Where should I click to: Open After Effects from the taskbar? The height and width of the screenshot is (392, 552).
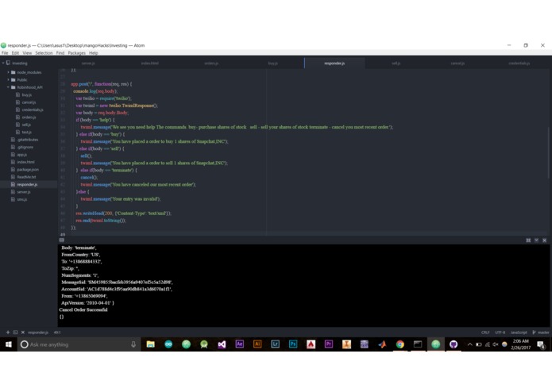(240, 344)
